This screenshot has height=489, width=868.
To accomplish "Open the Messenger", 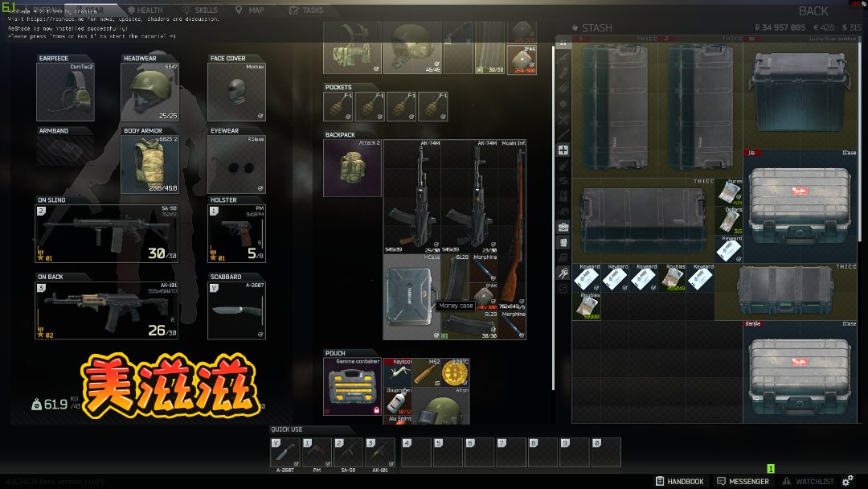I will pos(743,481).
